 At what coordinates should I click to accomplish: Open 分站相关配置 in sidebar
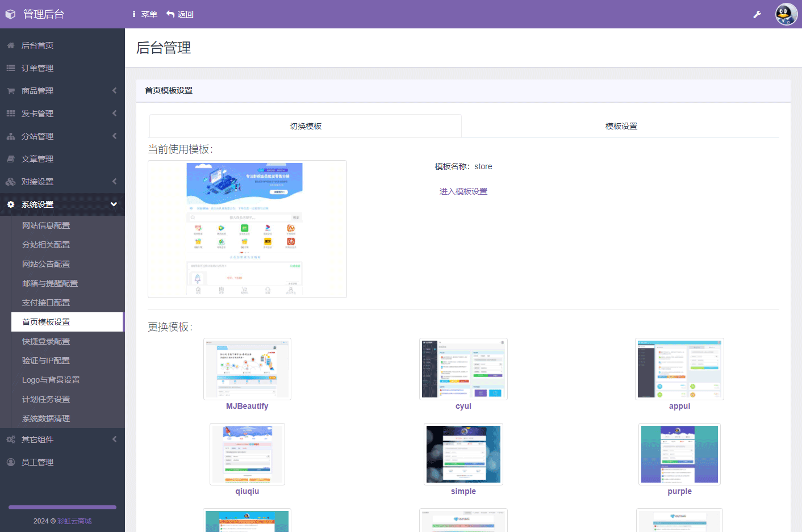click(x=67, y=245)
